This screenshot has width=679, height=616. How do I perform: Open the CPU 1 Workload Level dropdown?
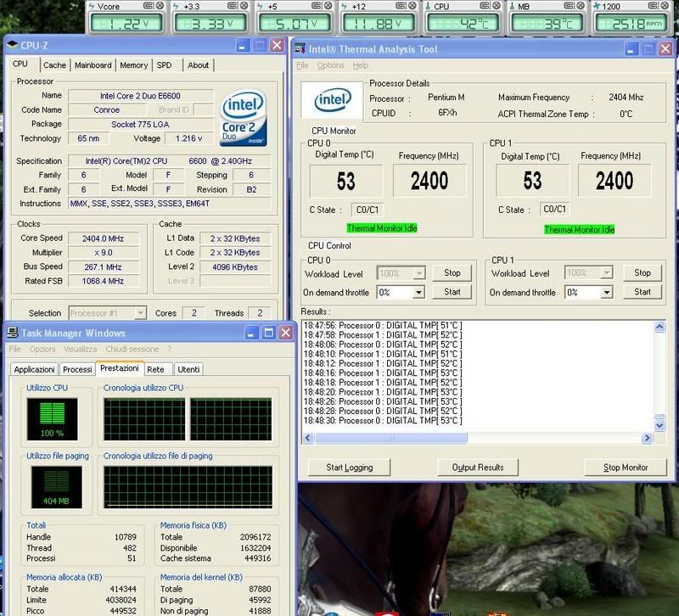tap(607, 272)
